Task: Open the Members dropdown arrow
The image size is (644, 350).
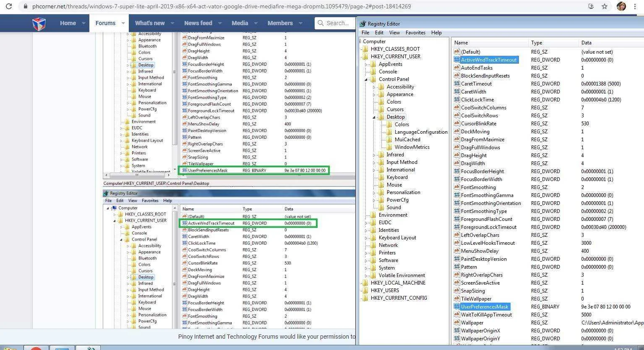Action: 300,23
